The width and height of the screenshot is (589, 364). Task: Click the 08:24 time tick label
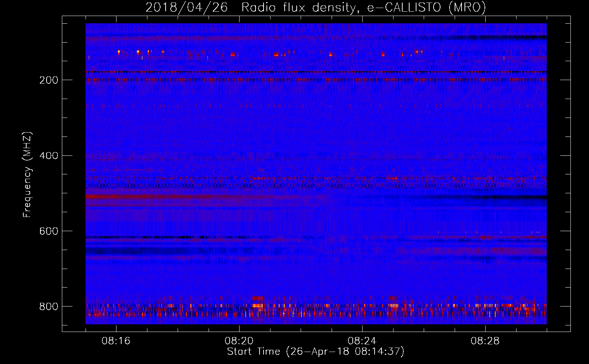tap(362, 341)
